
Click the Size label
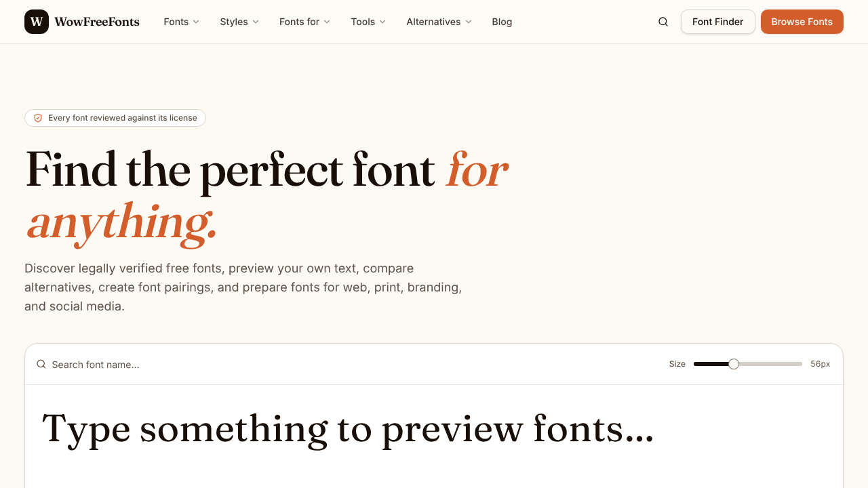pyautogui.click(x=677, y=364)
